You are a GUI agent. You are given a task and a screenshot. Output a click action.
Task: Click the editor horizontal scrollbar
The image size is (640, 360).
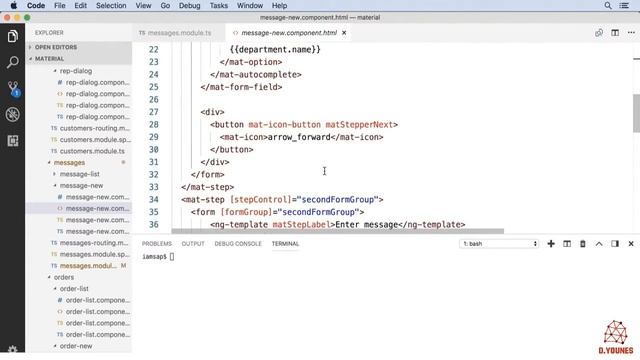pyautogui.click(x=338, y=231)
